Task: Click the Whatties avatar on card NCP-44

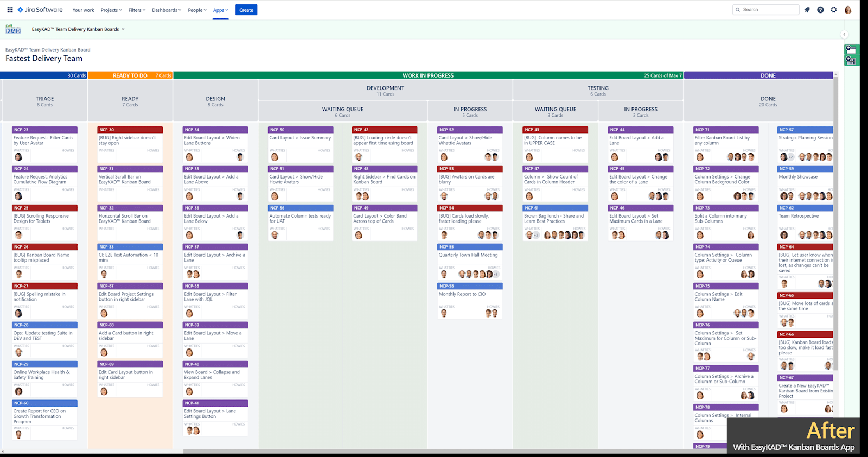Action: (x=615, y=157)
